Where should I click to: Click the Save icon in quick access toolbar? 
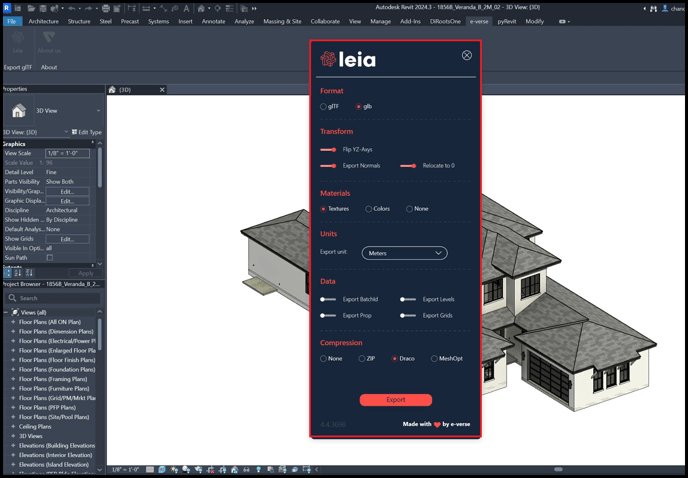[43, 8]
